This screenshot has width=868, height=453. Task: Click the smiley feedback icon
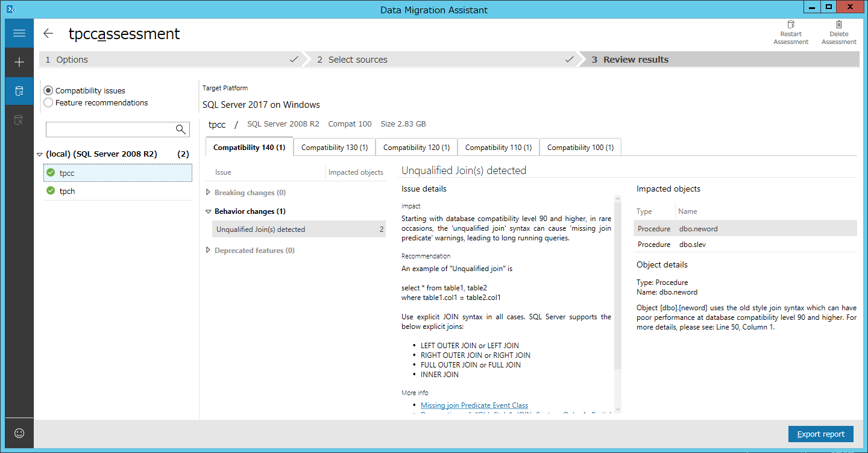(19, 433)
